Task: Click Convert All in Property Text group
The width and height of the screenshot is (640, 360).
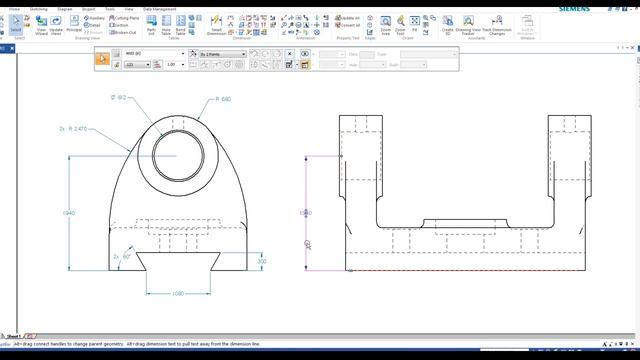Action: pos(348,25)
